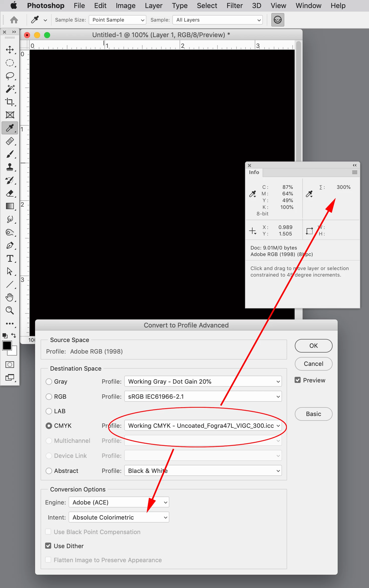Select the Smudge tool
369x588 pixels.
pyautogui.click(x=10, y=219)
